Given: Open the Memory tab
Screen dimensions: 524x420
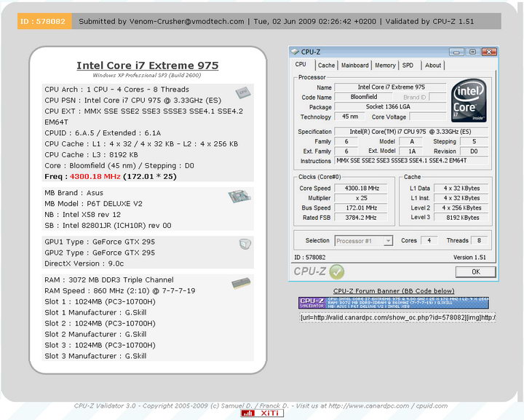Looking at the screenshot, I should pyautogui.click(x=385, y=66).
